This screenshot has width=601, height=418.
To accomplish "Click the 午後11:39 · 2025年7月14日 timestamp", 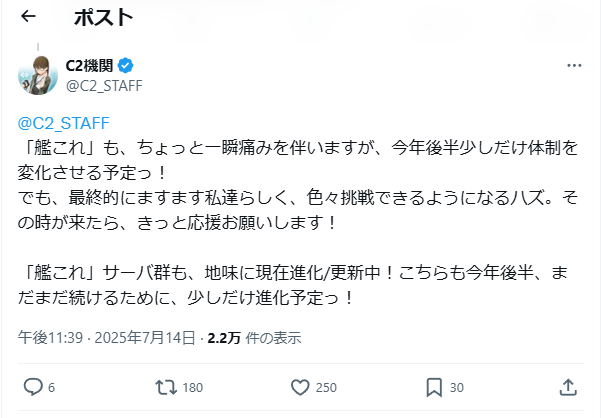I will coord(106,336).
